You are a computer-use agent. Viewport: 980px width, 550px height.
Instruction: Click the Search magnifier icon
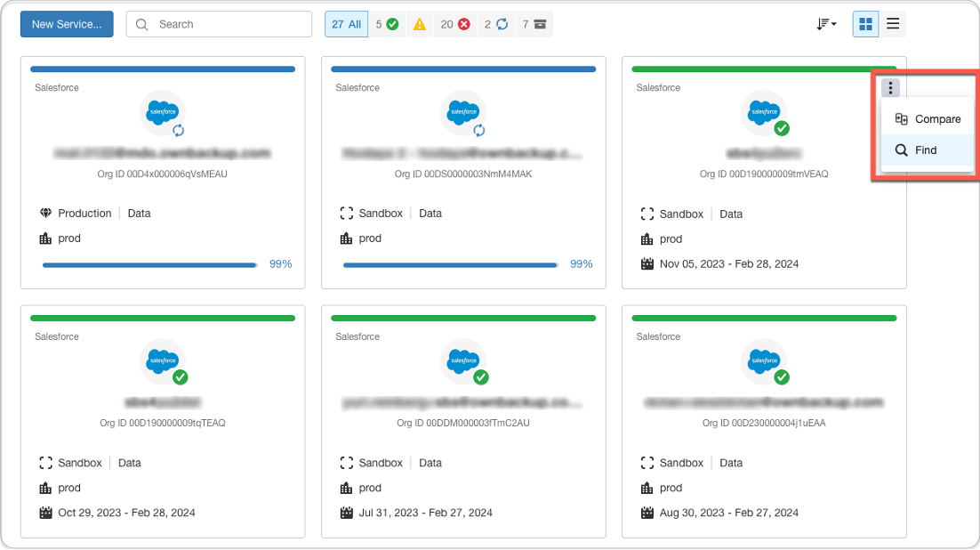click(142, 24)
